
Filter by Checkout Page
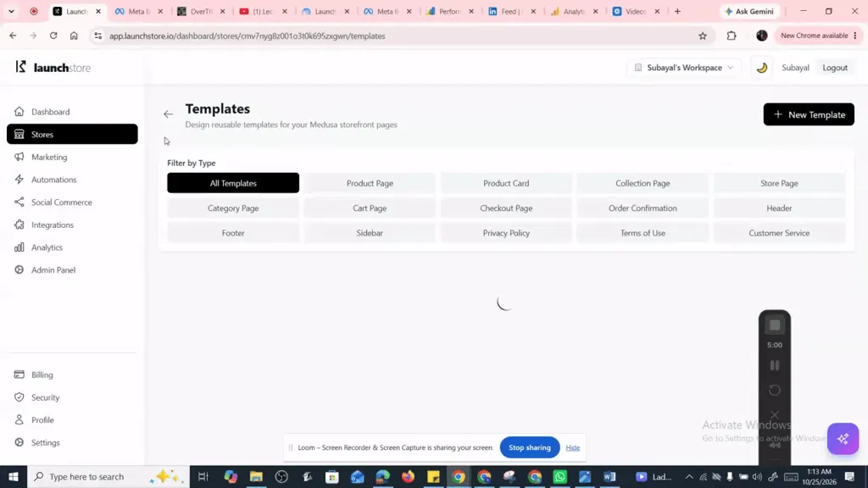[x=506, y=208]
